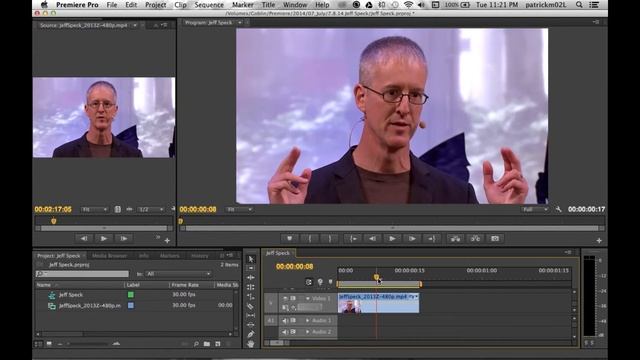This screenshot has width=640, height=360.
Task: Switch to the History tab
Action: (200, 256)
